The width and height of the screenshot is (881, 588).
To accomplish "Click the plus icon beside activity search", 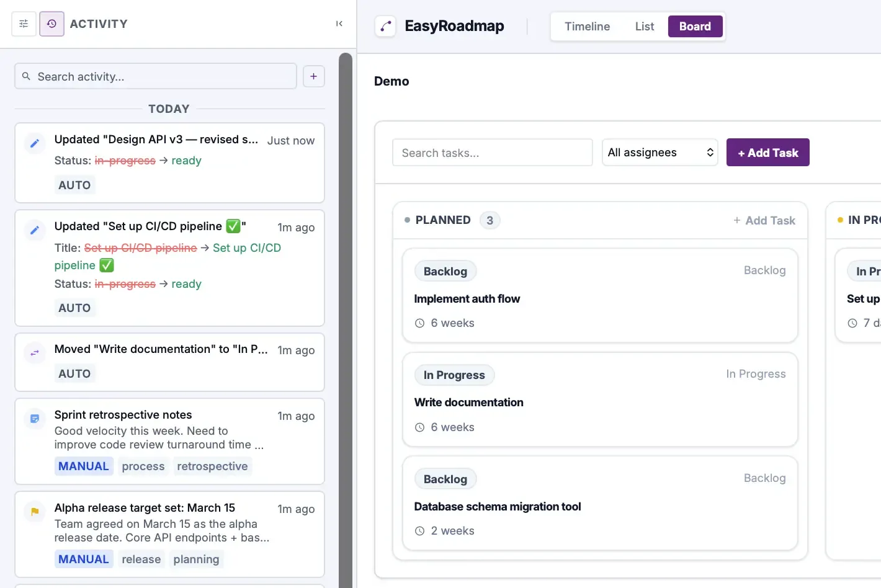I will coord(314,76).
